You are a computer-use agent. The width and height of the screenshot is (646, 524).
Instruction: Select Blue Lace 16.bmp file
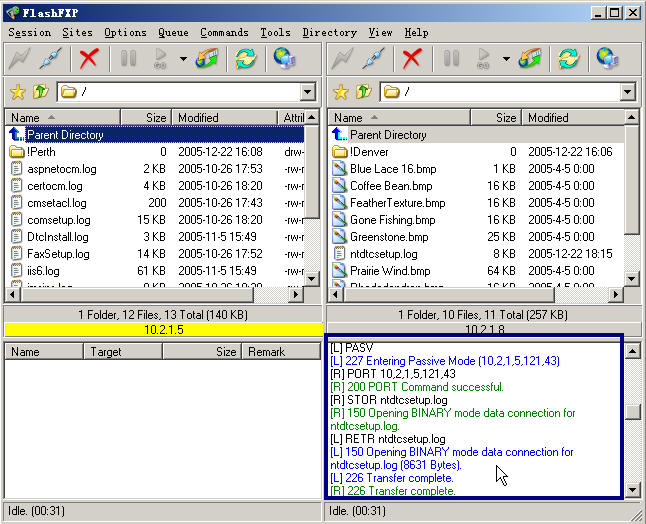[477, 169]
